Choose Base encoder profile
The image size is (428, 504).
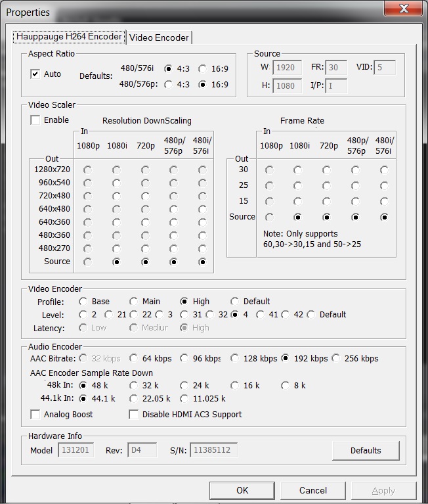pyautogui.click(x=83, y=302)
